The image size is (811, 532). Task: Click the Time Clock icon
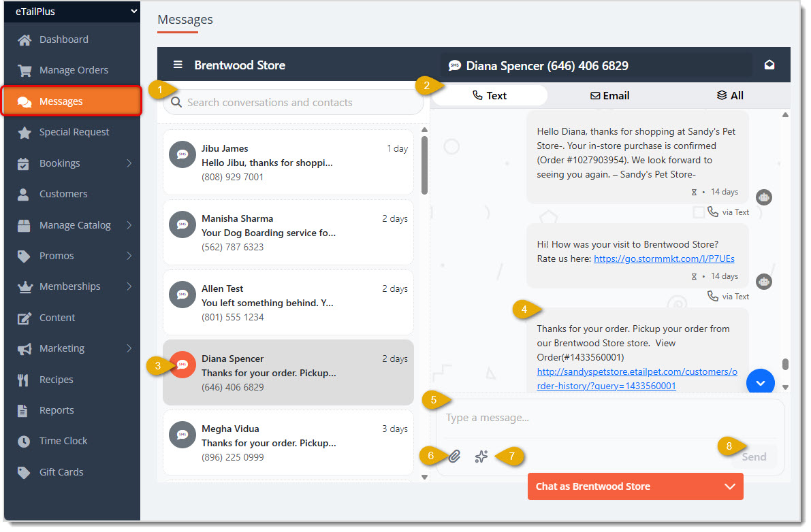coord(24,441)
